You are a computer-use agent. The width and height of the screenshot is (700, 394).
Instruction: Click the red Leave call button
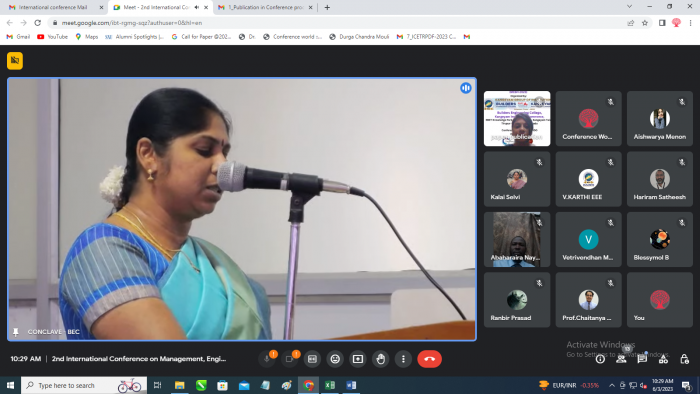429,359
